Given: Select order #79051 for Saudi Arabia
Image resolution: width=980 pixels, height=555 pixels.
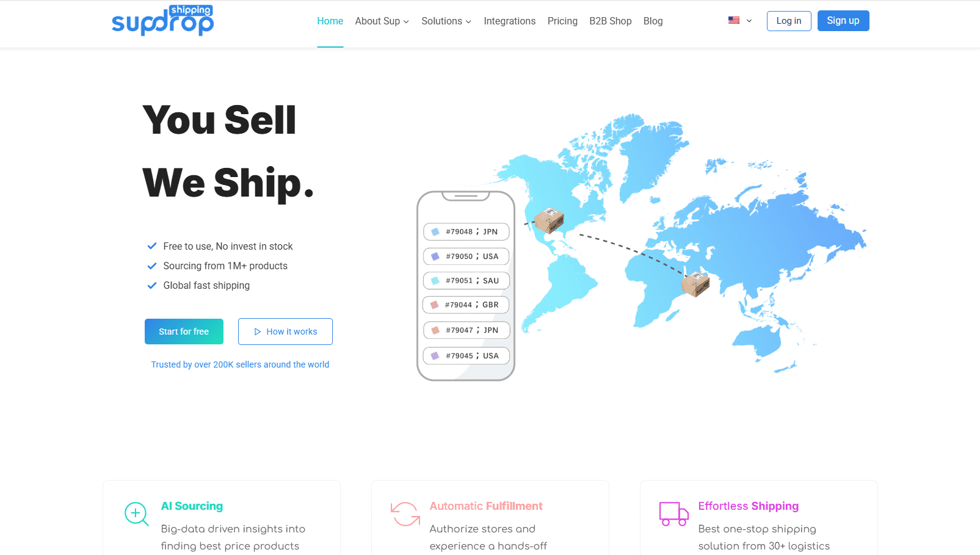Looking at the screenshot, I should pyautogui.click(x=466, y=280).
